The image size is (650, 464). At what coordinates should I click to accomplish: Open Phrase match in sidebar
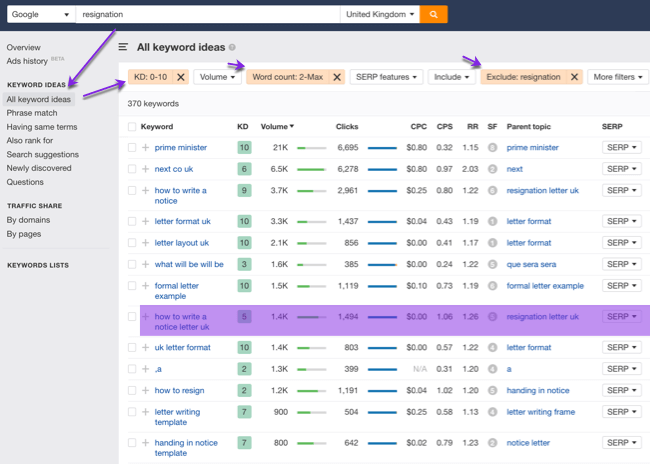pyautogui.click(x=34, y=114)
